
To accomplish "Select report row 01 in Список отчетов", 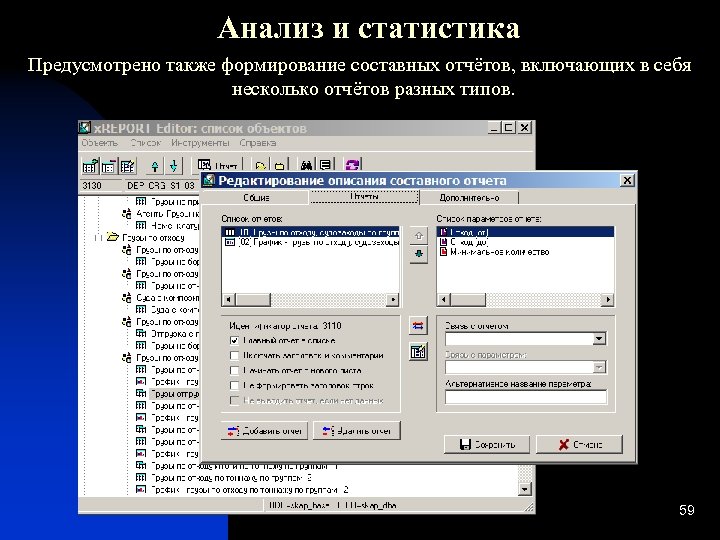I will click(311, 232).
